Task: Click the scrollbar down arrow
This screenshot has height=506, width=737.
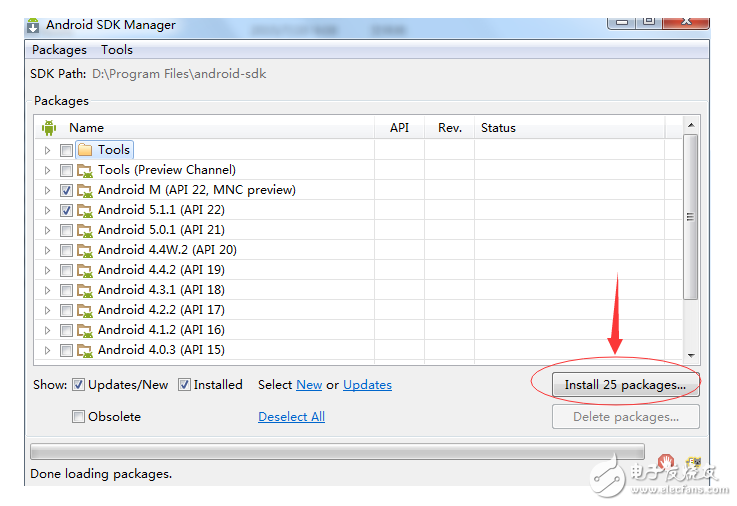Action: click(x=690, y=356)
